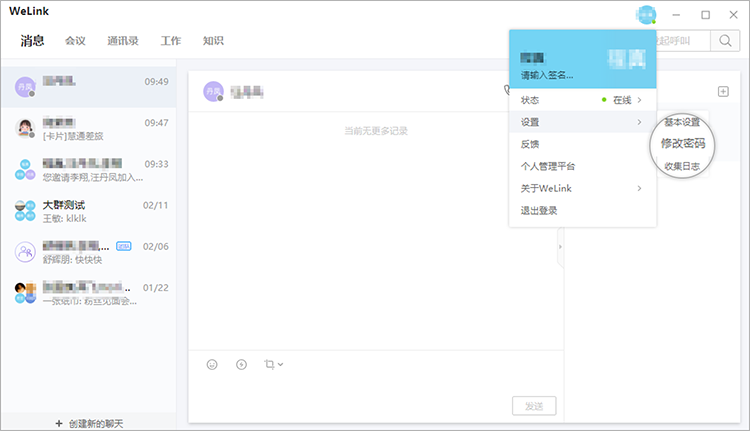Click the plus icon in right panel
The image size is (750, 431).
(x=723, y=92)
